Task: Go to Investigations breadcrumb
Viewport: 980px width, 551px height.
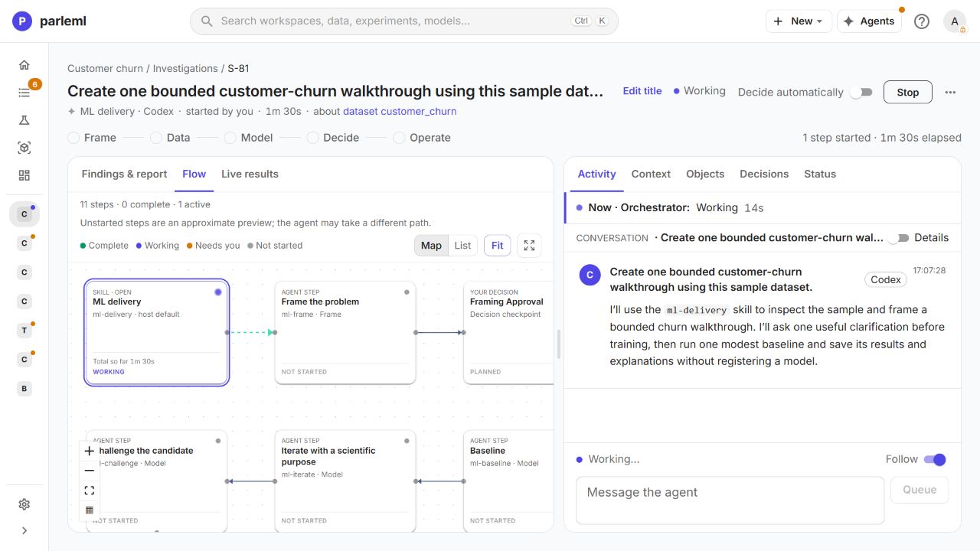Action: (x=185, y=69)
